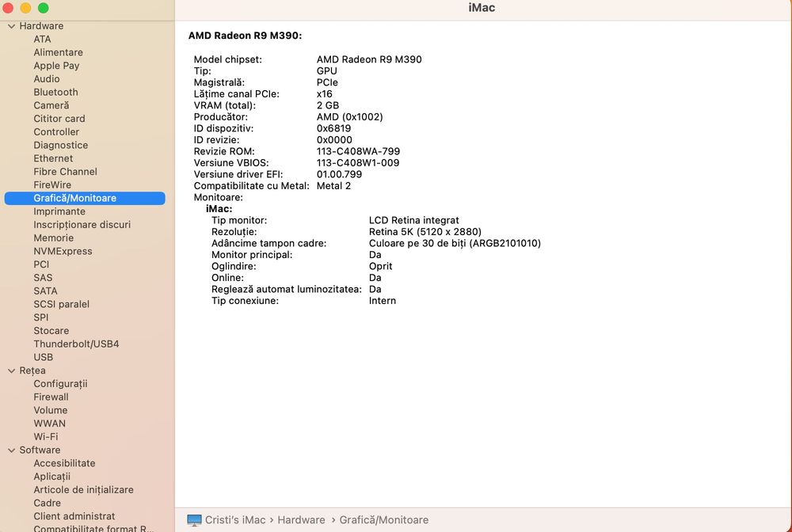
Task: Collapse the Rețea section chevron
Action: [11, 370]
